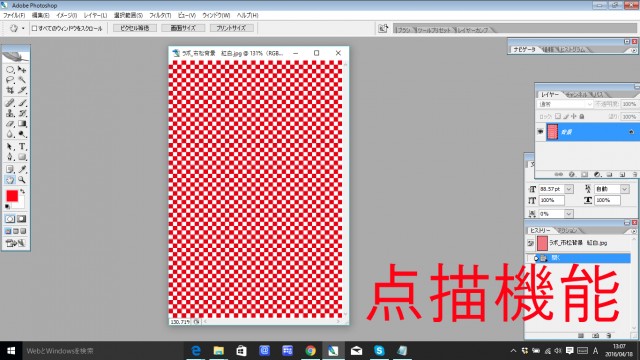Pick the Gradient tool
This screenshot has width=640, height=360.
point(22,124)
